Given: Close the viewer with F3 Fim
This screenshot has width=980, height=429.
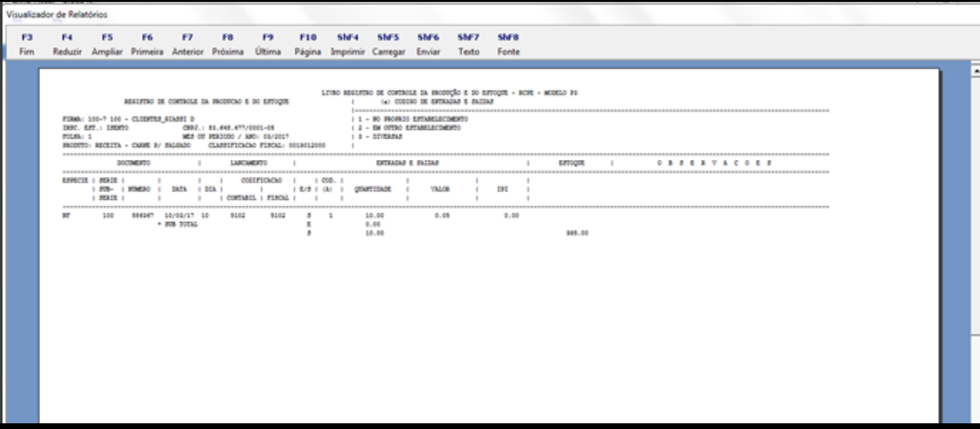Looking at the screenshot, I should coord(26,44).
